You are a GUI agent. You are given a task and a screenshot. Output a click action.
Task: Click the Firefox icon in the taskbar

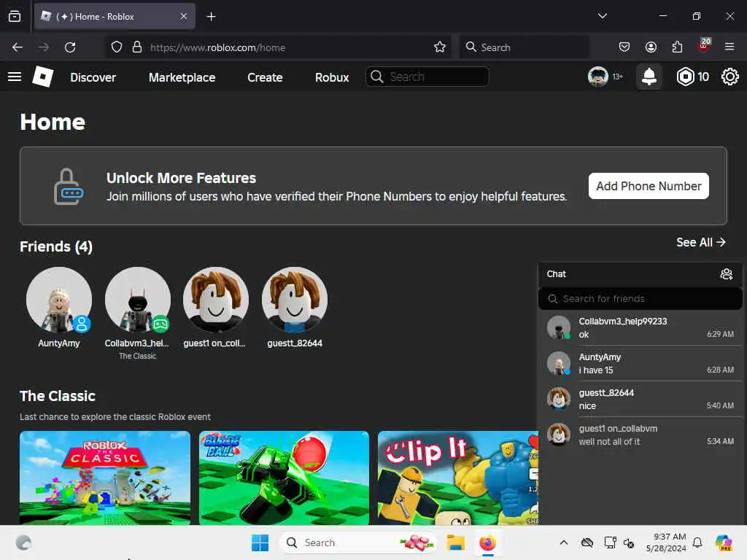click(x=487, y=542)
